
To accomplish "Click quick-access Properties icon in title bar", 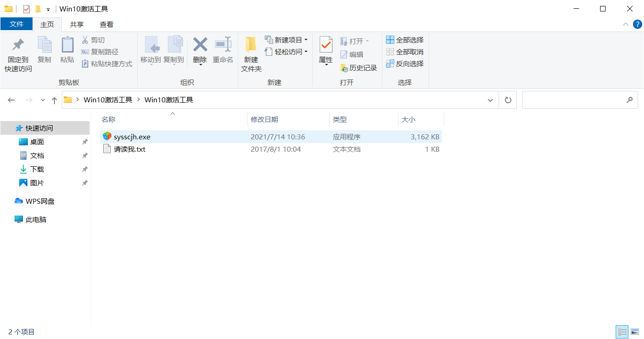I will pos(27,9).
